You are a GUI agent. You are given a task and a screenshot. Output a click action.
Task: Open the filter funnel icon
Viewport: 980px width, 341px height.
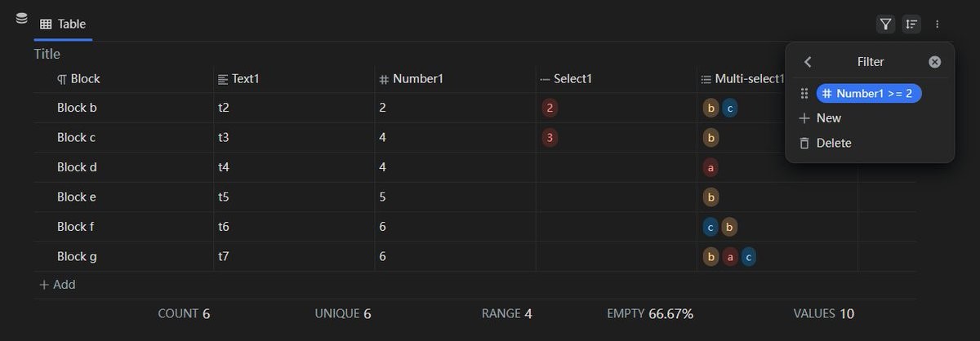(885, 24)
